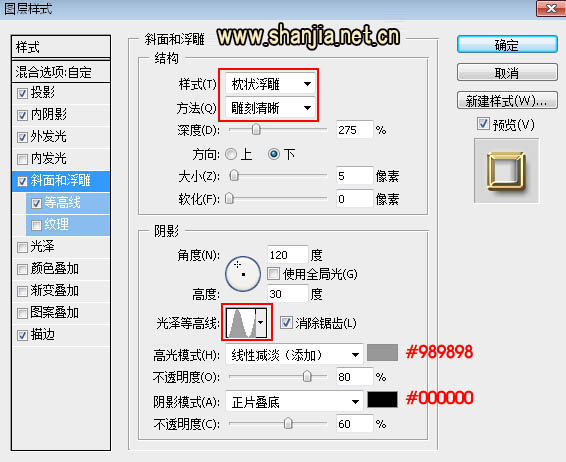Open the 样式 dropdown showing 枕状浮雕
566x462 pixels.
pyautogui.click(x=270, y=84)
